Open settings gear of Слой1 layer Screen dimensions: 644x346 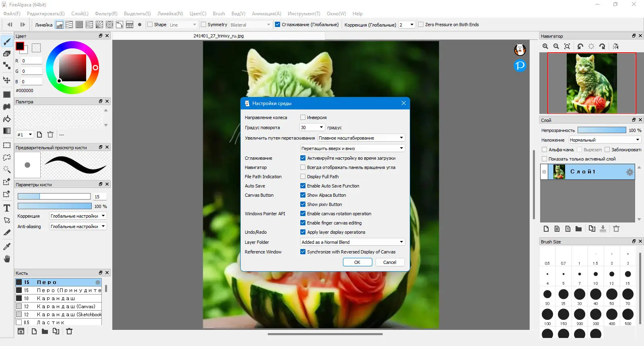(630, 172)
